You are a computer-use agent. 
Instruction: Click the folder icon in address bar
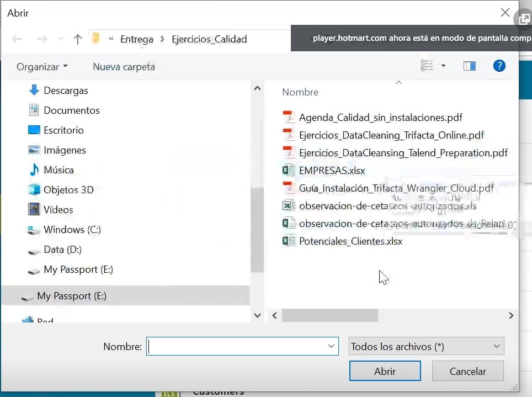click(x=96, y=38)
